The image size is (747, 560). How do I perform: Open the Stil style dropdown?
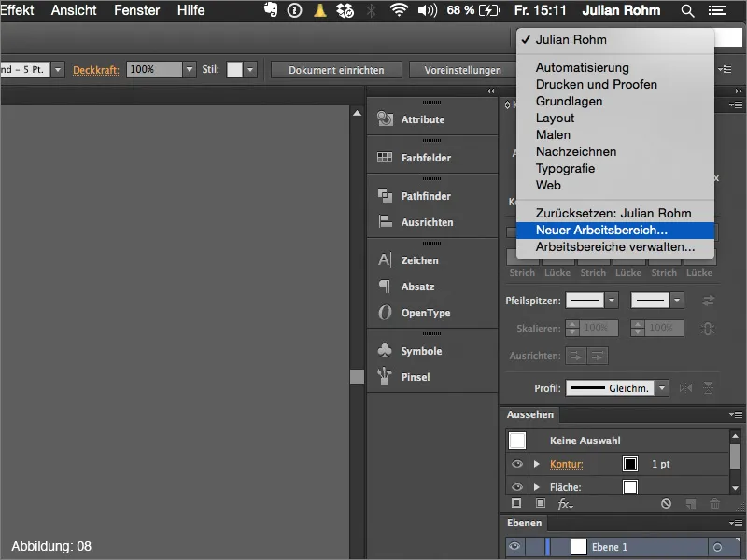(250, 69)
